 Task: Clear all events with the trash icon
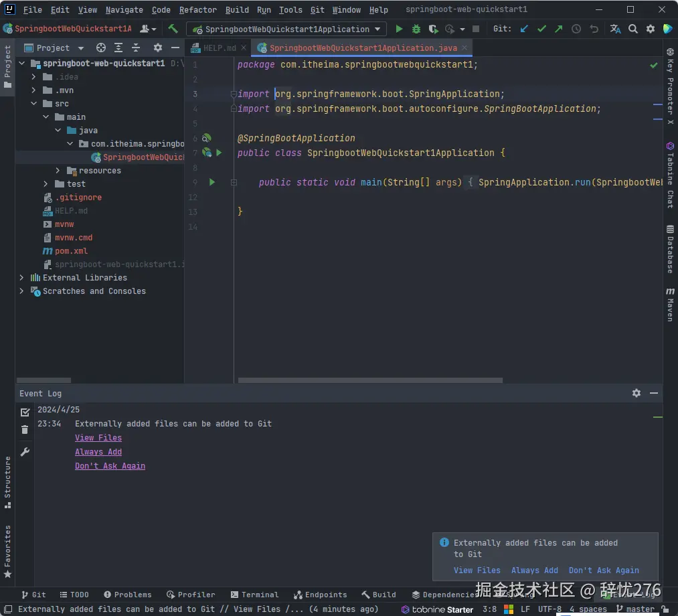tap(25, 430)
